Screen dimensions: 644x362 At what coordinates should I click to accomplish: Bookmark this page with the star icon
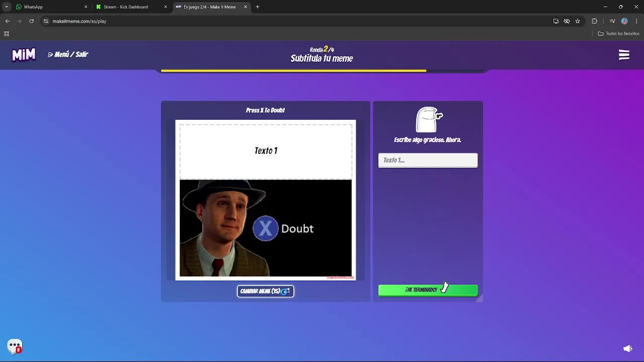click(578, 21)
